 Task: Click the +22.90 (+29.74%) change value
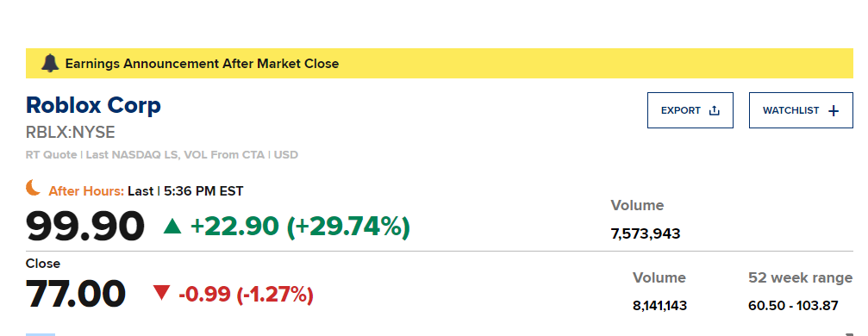coord(300,227)
